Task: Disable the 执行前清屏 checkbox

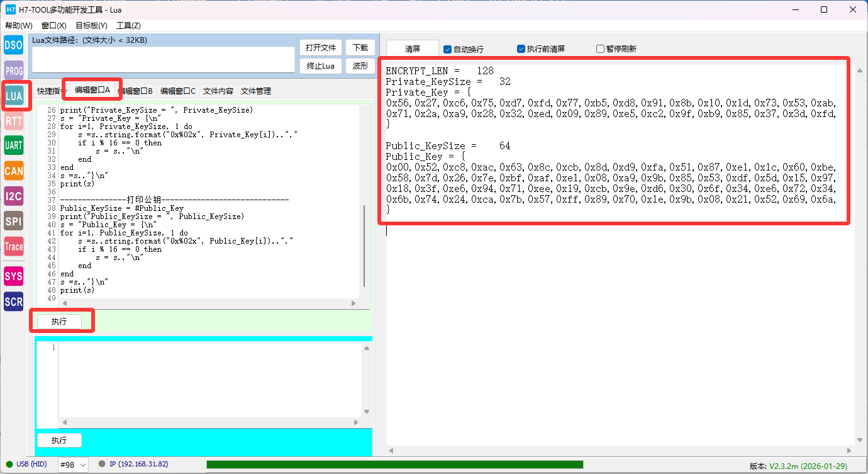Action: tap(521, 49)
